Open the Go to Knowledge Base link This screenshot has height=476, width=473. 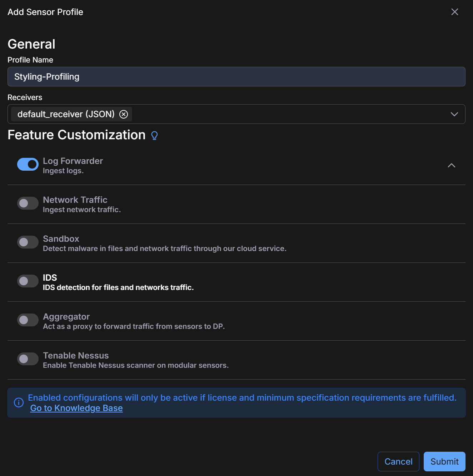[x=76, y=408]
